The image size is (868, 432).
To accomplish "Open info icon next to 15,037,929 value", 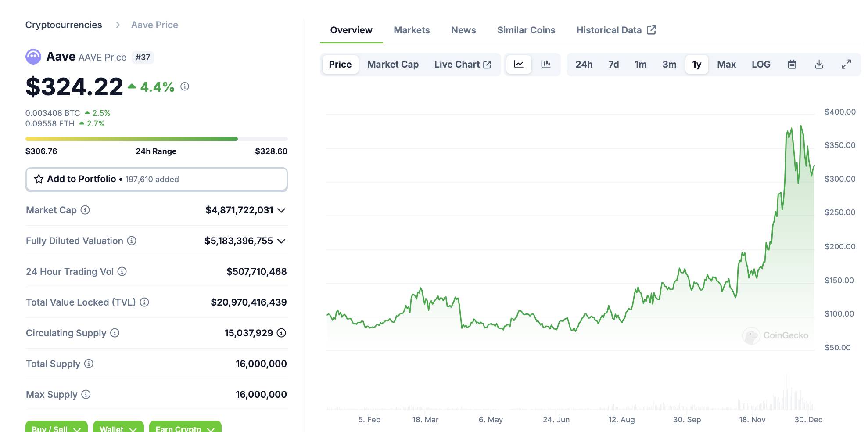I will point(282,333).
